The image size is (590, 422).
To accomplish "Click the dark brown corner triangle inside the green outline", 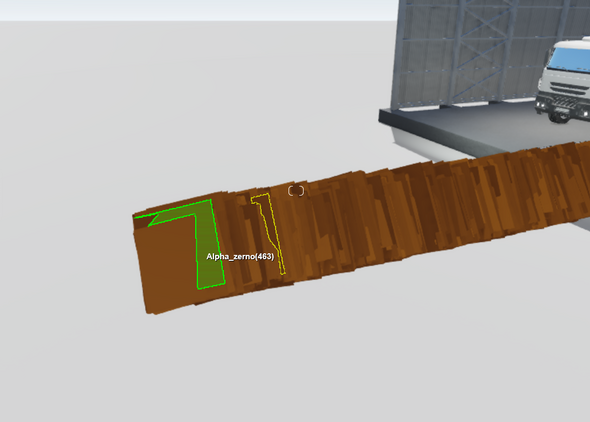I will click(x=145, y=221).
